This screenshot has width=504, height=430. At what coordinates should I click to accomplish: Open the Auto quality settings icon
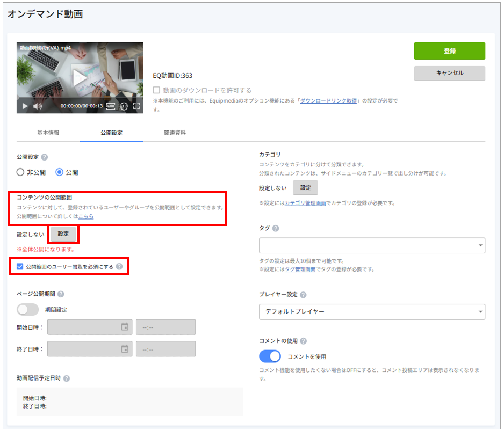(110, 106)
